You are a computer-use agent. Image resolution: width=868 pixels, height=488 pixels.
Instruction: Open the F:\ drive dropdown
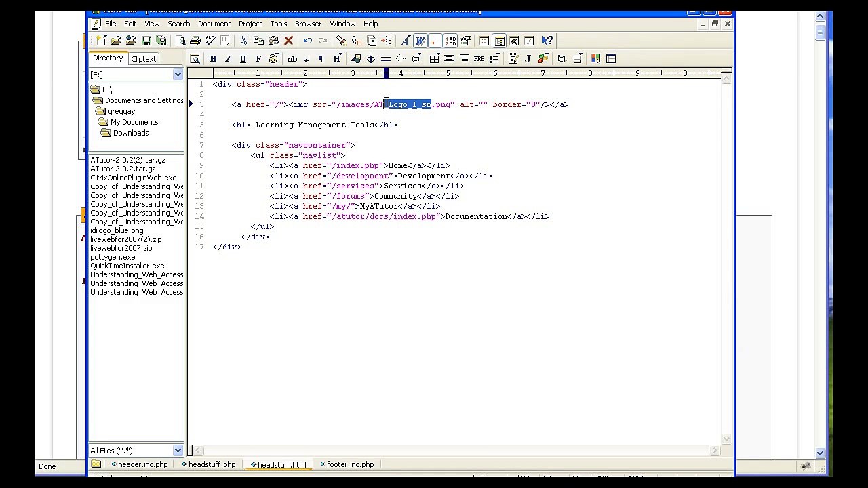[x=178, y=75]
